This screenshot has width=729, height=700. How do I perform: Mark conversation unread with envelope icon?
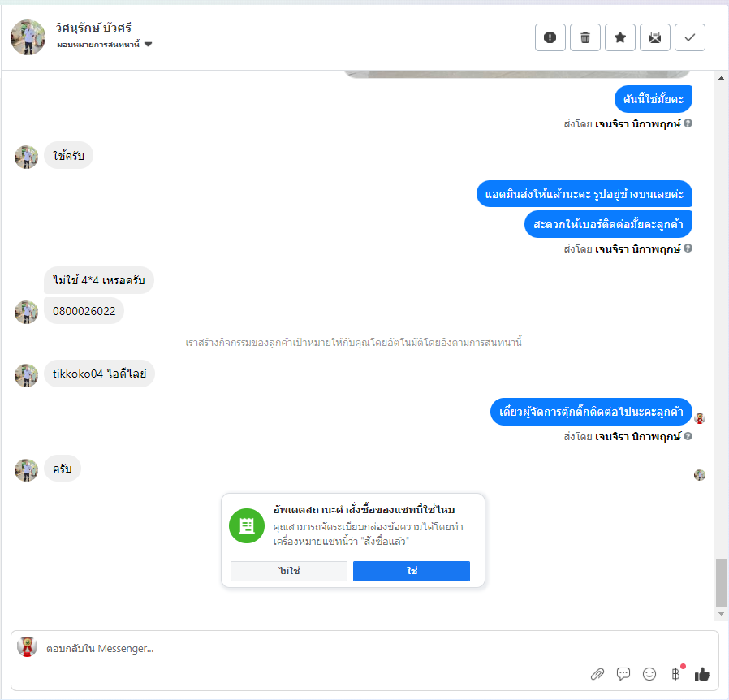tap(654, 37)
